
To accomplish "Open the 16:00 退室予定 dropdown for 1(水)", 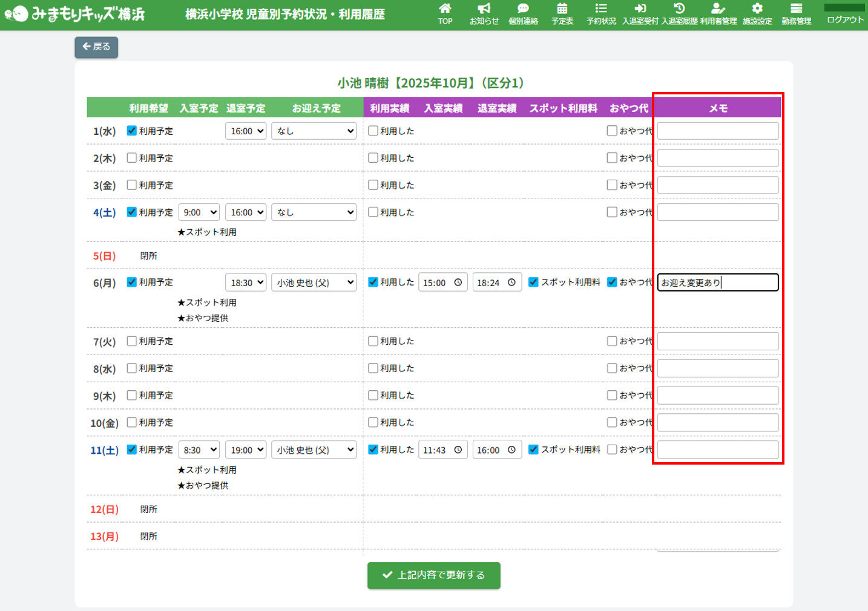I will [x=246, y=131].
